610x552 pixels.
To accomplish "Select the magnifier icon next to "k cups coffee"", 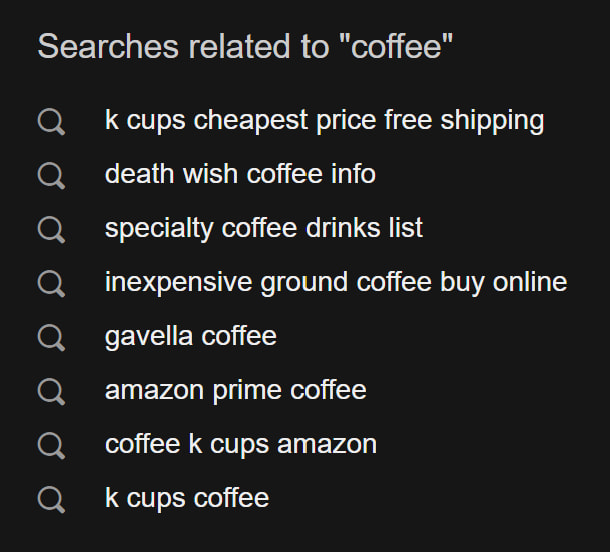I will point(51,501).
